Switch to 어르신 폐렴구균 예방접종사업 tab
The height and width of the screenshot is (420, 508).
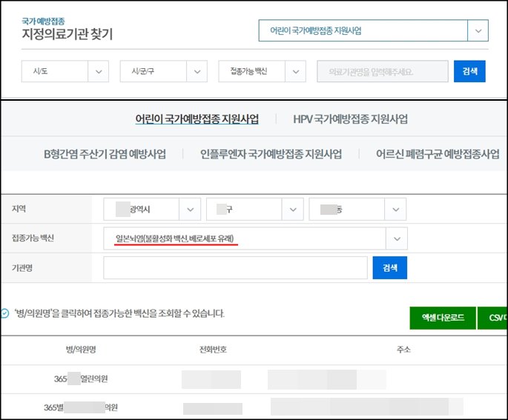tap(438, 153)
